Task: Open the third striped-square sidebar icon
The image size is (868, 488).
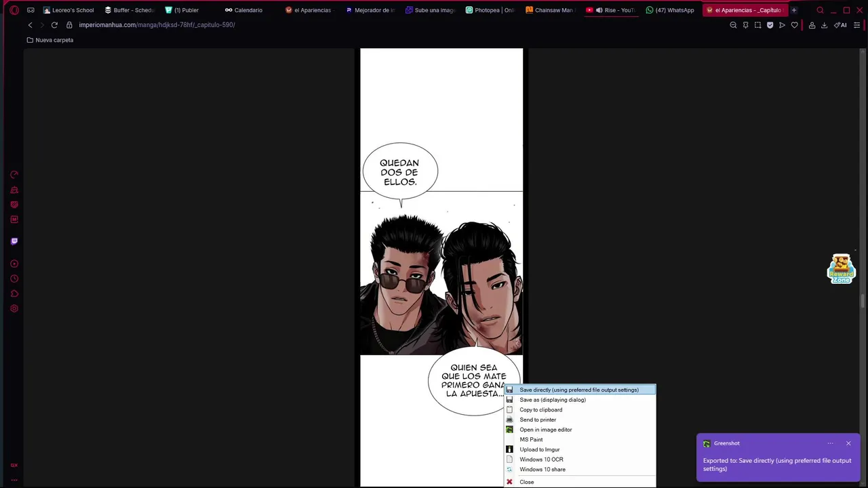Action: pos(14,205)
